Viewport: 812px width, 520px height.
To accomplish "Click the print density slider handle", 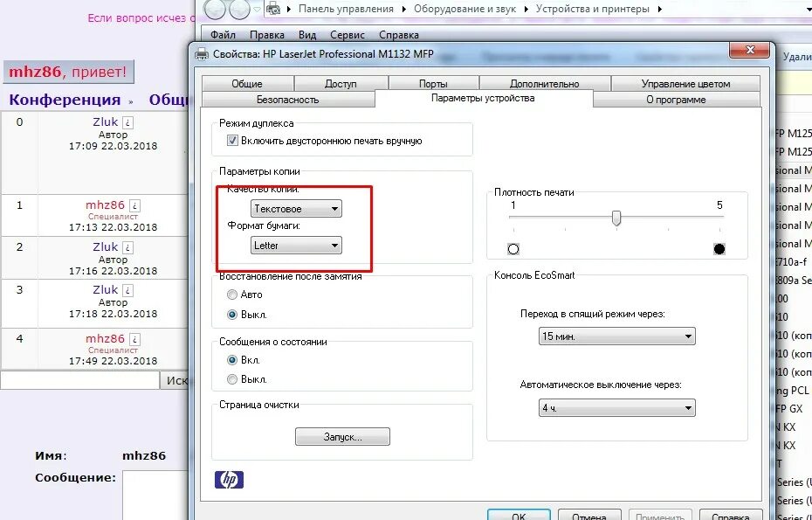I will pos(616,218).
